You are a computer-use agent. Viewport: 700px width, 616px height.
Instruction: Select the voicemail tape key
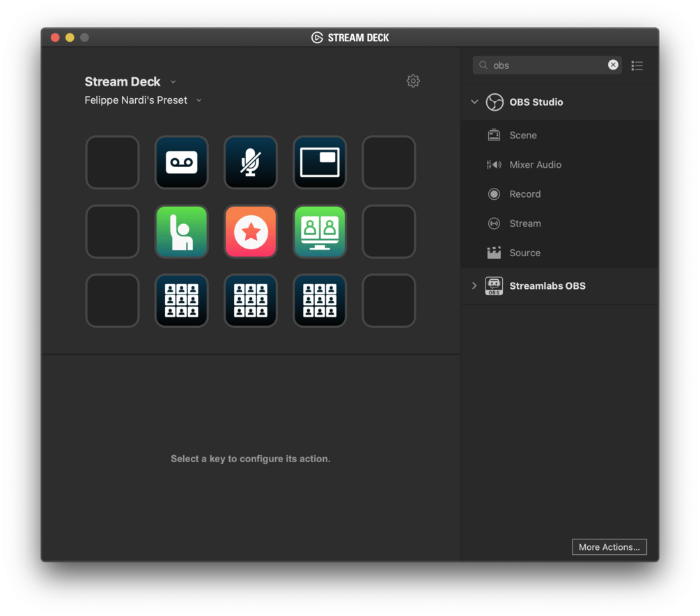click(x=181, y=162)
